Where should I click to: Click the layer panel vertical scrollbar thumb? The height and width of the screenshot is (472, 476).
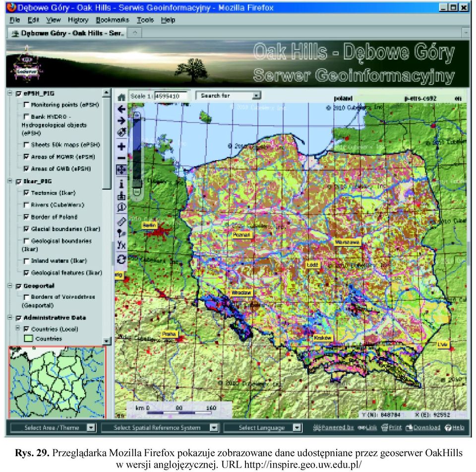(x=107, y=143)
